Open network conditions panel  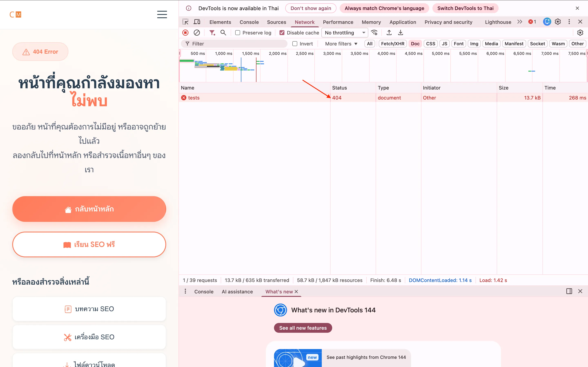374,33
